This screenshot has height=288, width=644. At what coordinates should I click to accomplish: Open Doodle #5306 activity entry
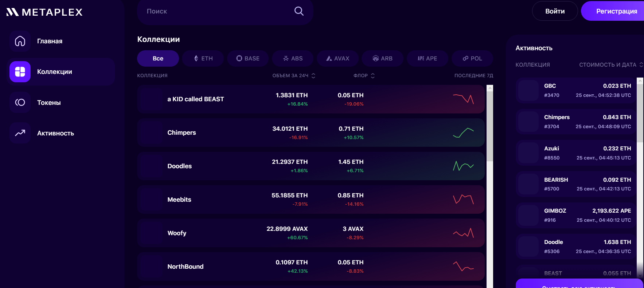tap(576, 246)
